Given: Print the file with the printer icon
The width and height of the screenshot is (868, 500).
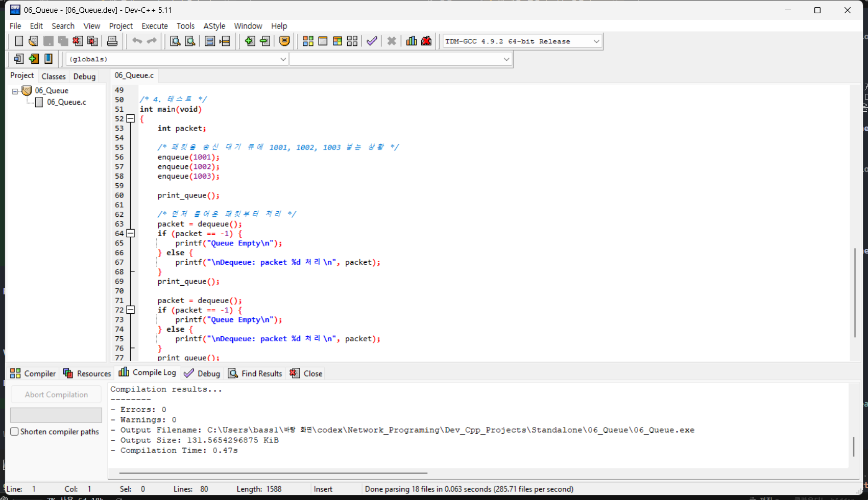Looking at the screenshot, I should 112,41.
